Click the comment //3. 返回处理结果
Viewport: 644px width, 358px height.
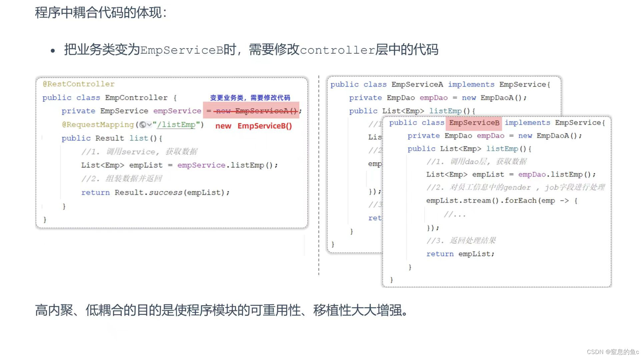pos(461,241)
